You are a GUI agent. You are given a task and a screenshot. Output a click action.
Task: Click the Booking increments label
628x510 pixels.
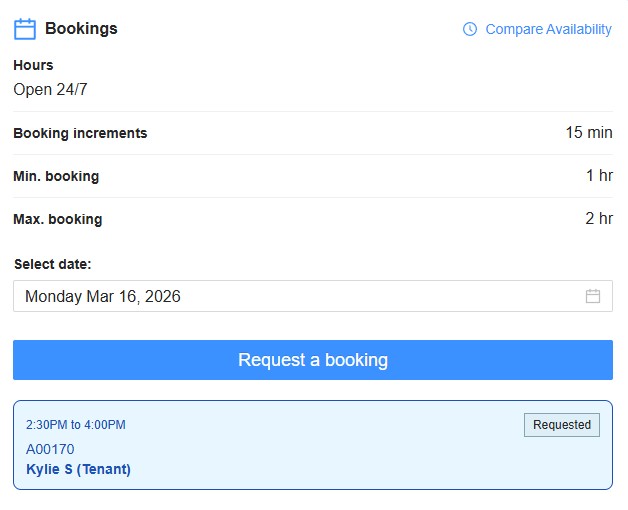tap(80, 133)
